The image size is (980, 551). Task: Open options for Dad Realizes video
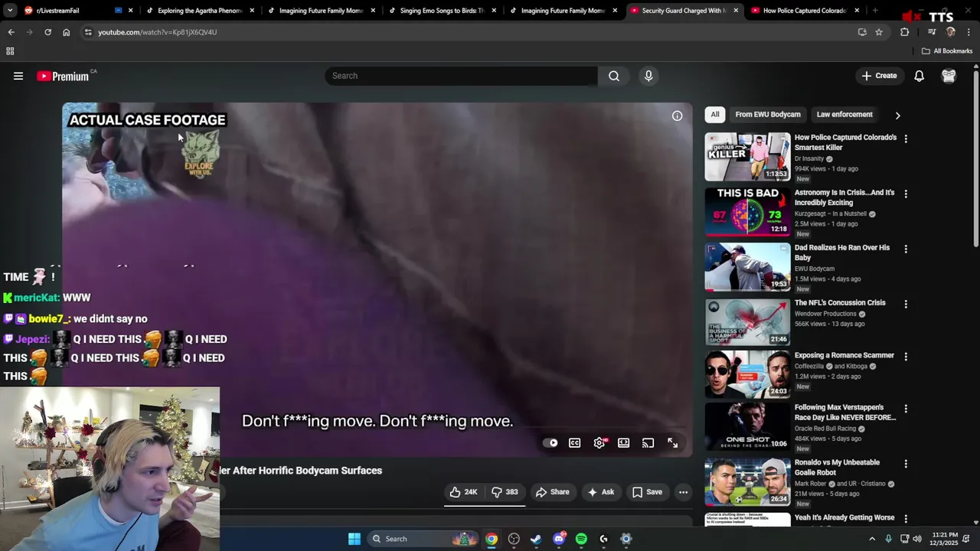tap(906, 249)
